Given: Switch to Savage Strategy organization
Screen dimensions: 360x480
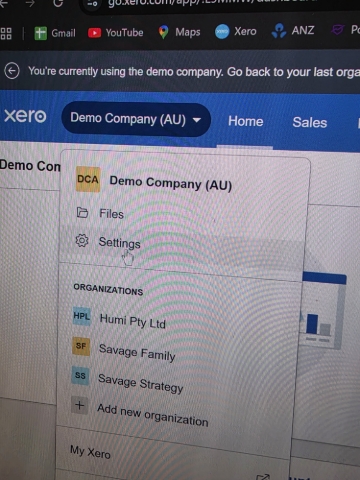Looking at the screenshot, I should pos(140,383).
